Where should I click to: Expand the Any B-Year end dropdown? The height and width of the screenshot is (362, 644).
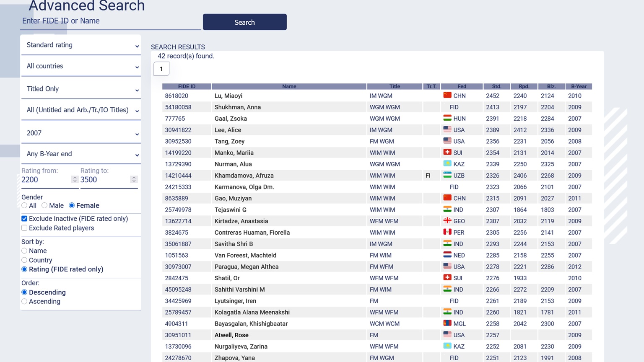tap(81, 154)
